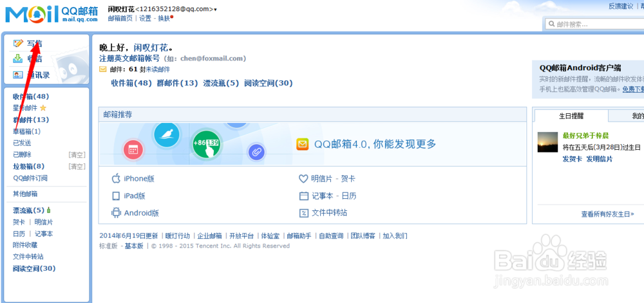This screenshot has width=644, height=303.
Task: Click the heart icon for 明信片 - 贺卡
Action: point(303,179)
